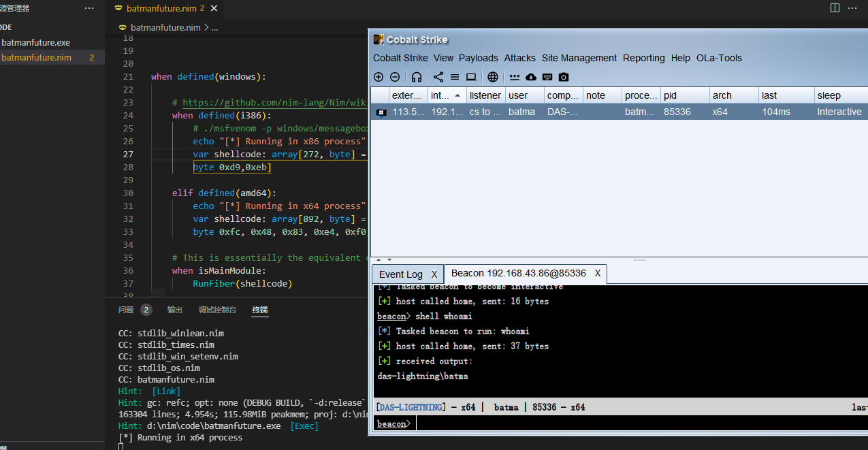Screen dimensions: 868x450
Task: Open Credentials via the dotted password icon
Action: point(515,77)
